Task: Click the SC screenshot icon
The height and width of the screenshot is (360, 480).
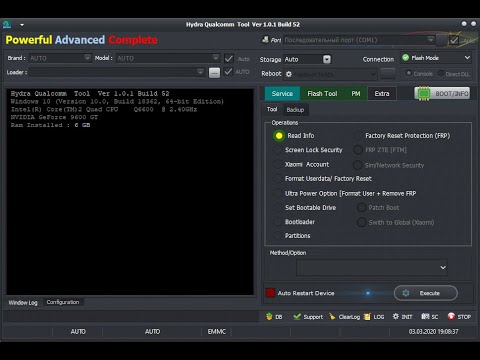Action: coord(425,316)
